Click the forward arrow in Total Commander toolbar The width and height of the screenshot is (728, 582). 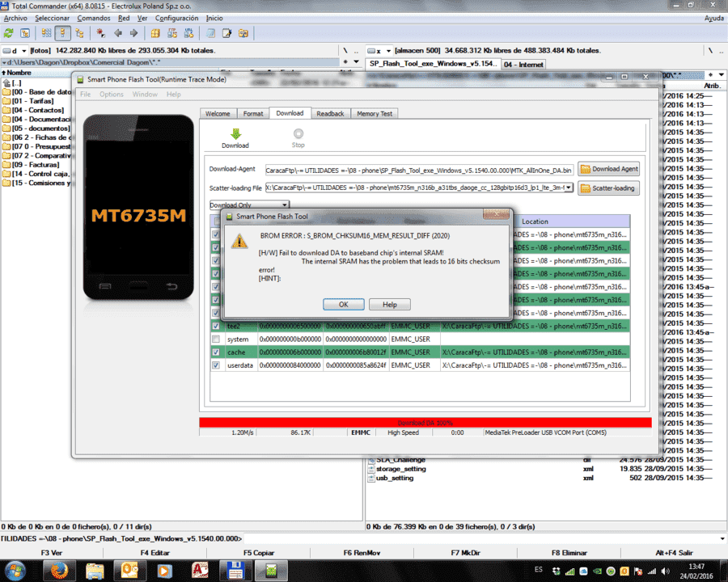tap(133, 33)
